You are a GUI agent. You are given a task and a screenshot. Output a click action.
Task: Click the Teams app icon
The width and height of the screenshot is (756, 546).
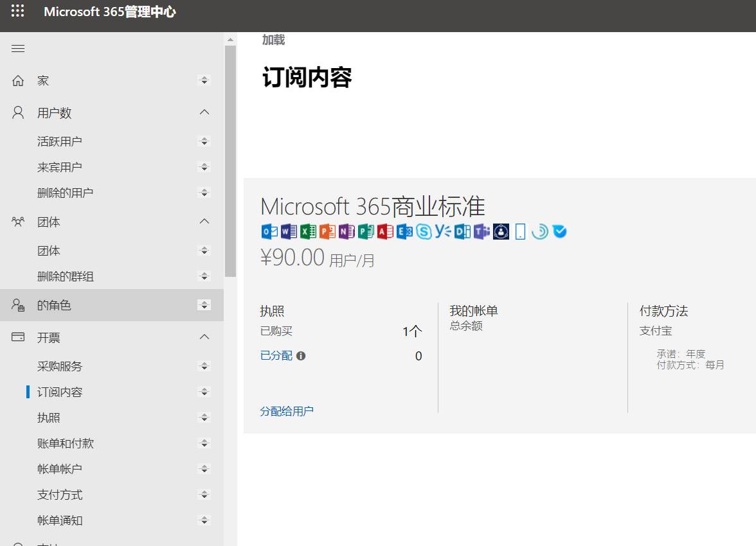click(x=482, y=232)
